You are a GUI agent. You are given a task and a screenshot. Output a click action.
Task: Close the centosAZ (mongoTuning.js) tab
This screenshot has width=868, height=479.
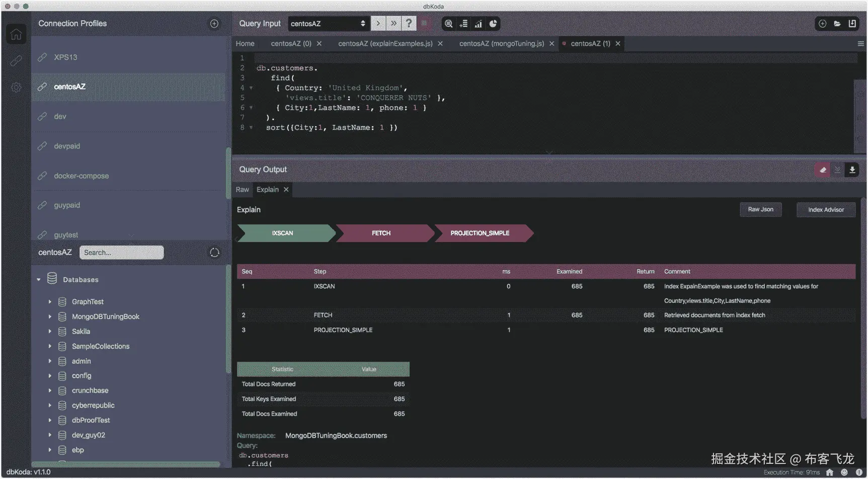coord(551,44)
